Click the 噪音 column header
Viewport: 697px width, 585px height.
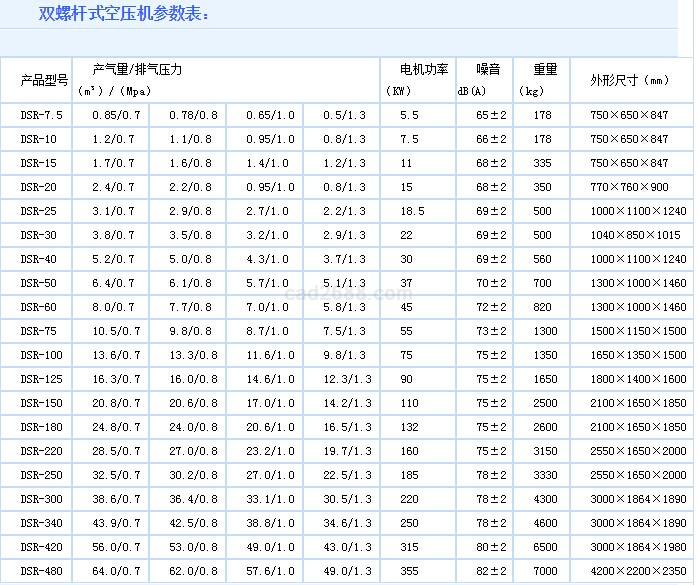[487, 70]
